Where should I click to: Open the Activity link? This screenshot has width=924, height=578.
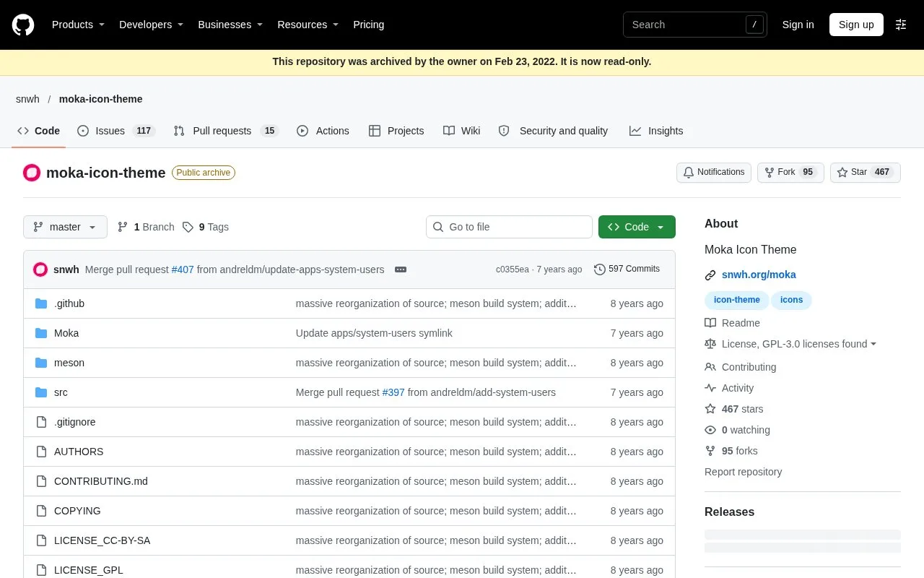pyautogui.click(x=729, y=388)
